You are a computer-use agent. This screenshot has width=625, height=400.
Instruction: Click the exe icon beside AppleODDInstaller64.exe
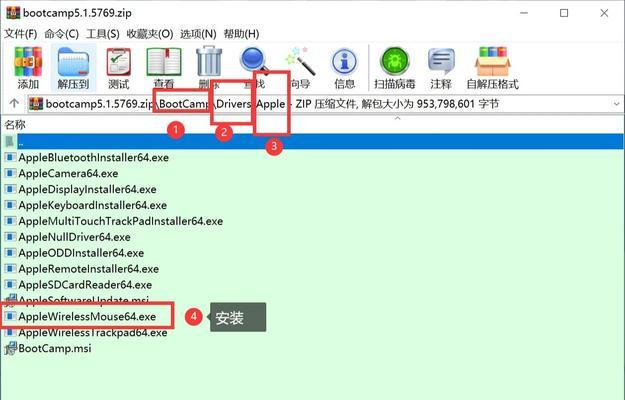point(10,253)
